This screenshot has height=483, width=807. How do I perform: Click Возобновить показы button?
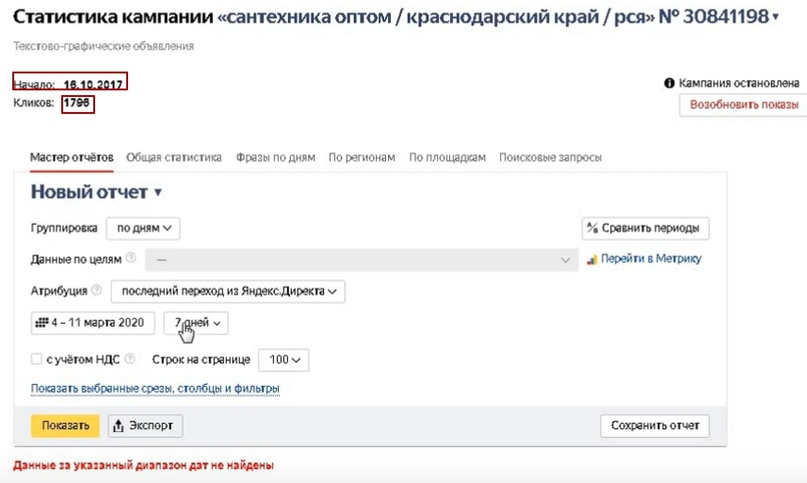pos(744,105)
